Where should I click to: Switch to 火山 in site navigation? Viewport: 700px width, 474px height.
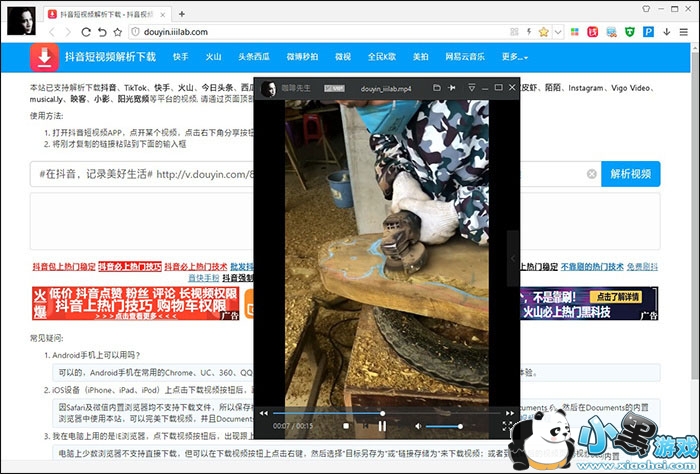click(x=213, y=57)
